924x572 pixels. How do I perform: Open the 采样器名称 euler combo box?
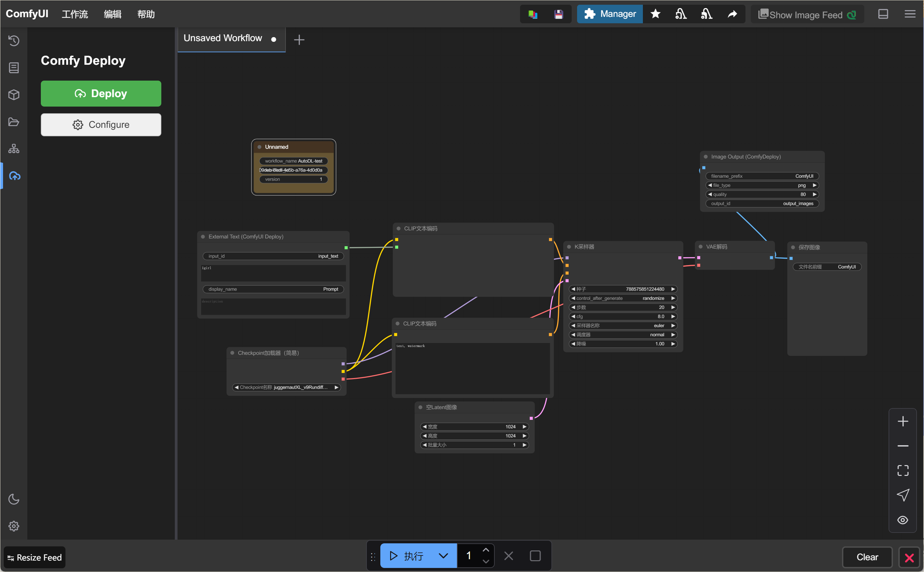(623, 325)
